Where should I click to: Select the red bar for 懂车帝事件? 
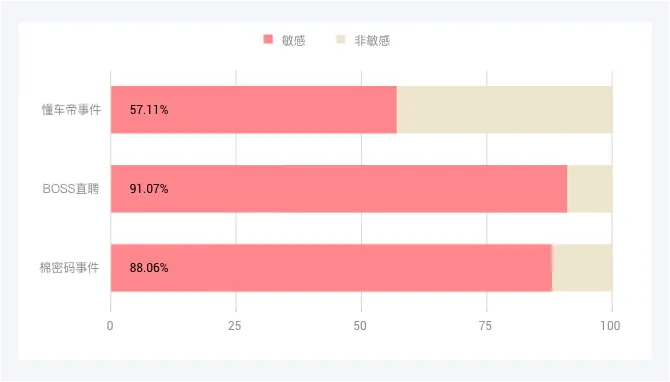[x=254, y=110]
